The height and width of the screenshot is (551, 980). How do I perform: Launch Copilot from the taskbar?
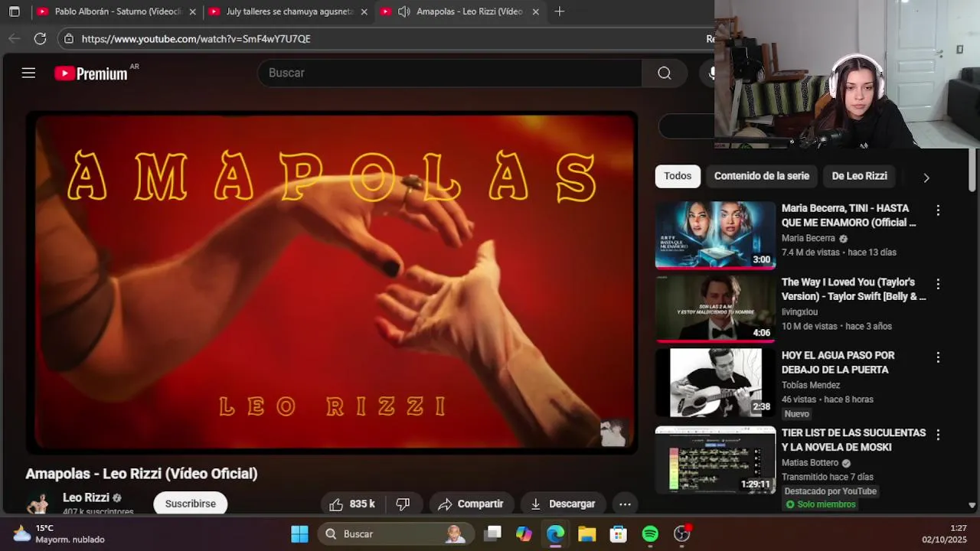pyautogui.click(x=524, y=534)
